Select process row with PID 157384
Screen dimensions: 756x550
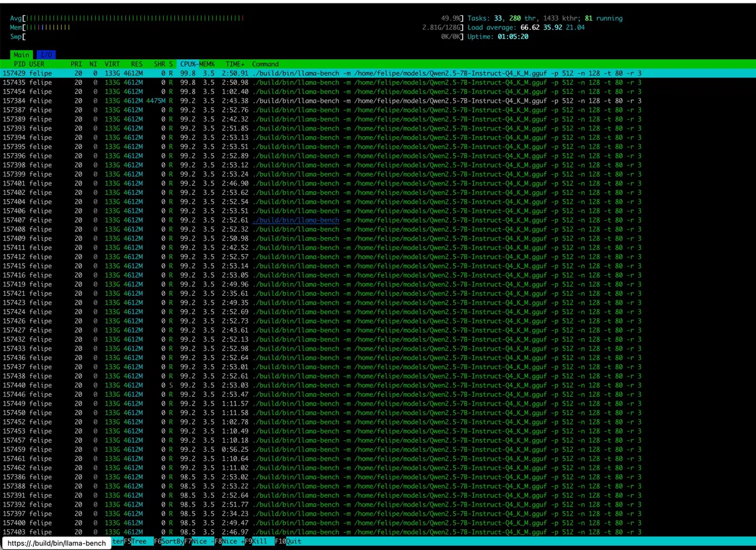[x=378, y=101]
